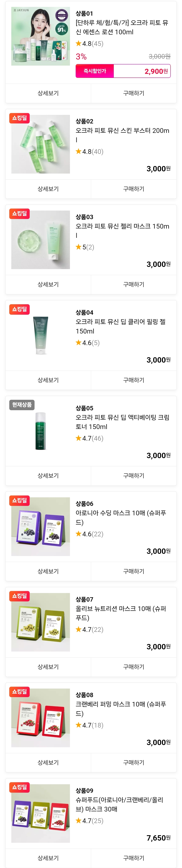Click 구매하기 for 상품03 jelly mask
Image resolution: width=182 pixels, height=868 pixels.
click(133, 284)
